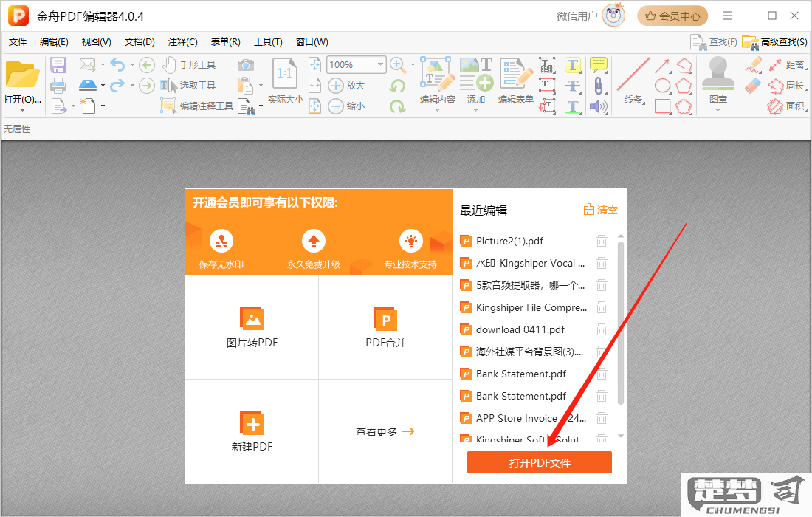
Task: Expand the arrow below 添加
Action: [x=476, y=110]
